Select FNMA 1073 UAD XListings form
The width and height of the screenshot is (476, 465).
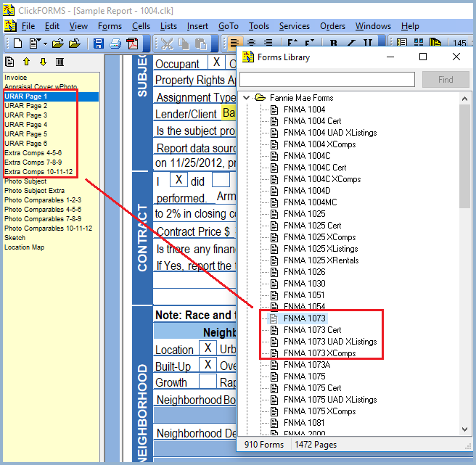click(330, 342)
